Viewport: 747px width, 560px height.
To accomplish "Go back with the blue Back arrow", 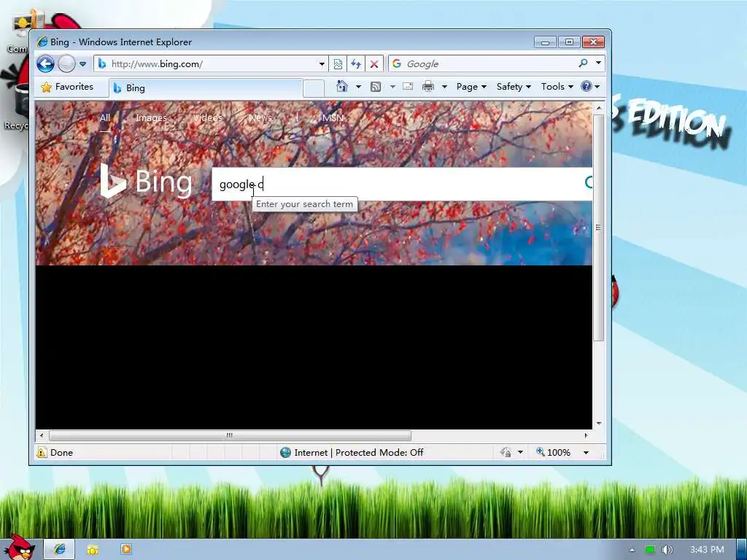I will point(46,64).
